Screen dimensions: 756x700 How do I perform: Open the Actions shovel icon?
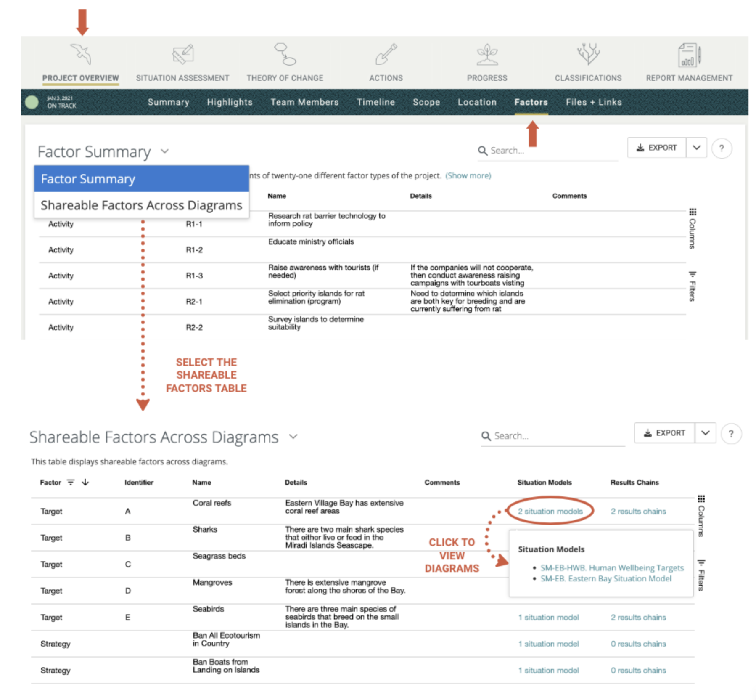(x=386, y=54)
